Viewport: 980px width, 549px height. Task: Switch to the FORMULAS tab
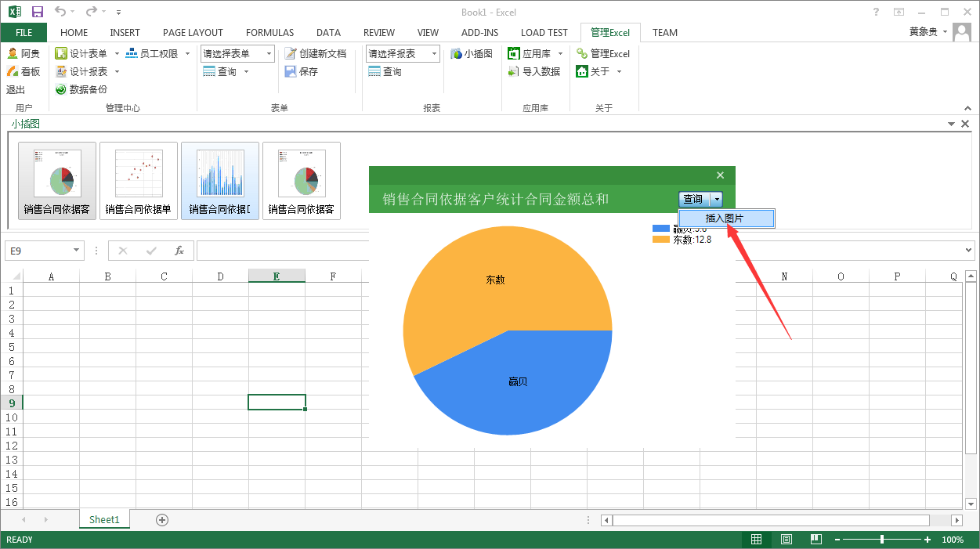pyautogui.click(x=270, y=32)
